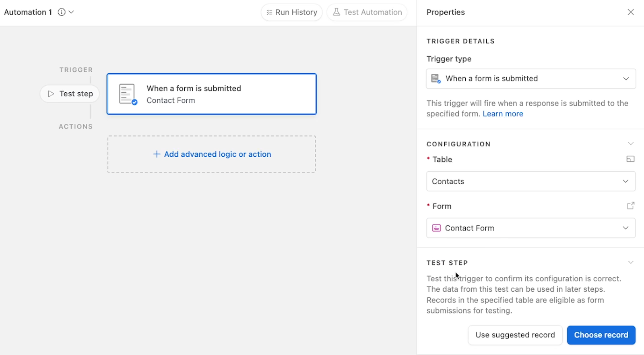The image size is (644, 355).
Task: Close the Properties panel
Action: pos(631,12)
